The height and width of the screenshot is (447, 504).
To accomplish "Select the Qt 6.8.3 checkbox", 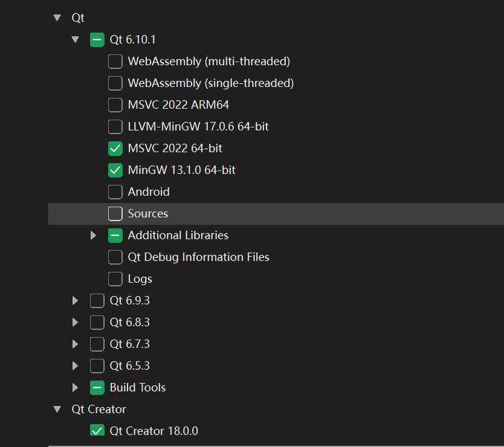I will click(97, 322).
